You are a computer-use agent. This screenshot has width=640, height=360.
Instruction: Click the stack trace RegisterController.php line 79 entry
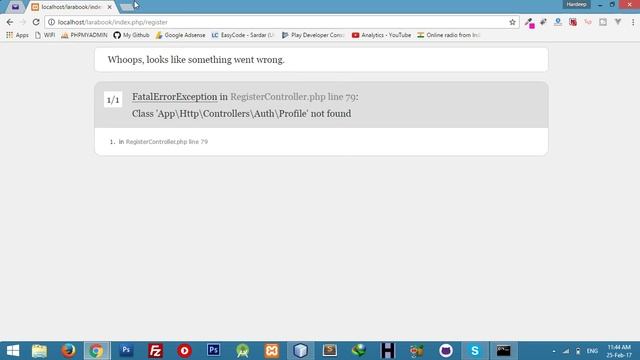[167, 142]
